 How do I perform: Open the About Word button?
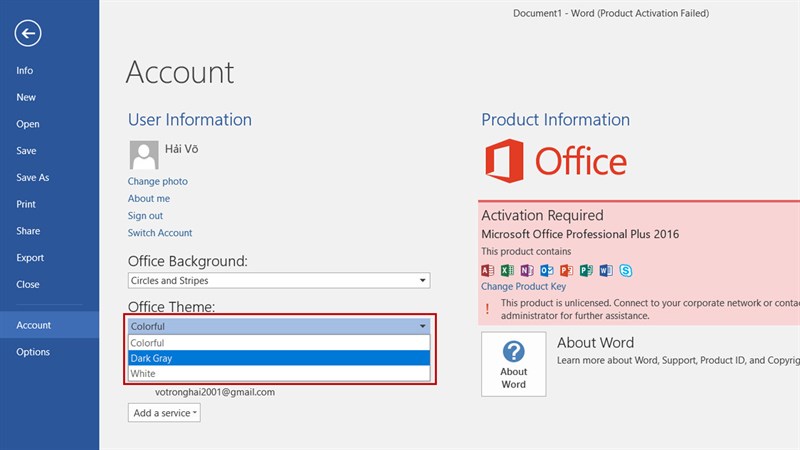point(513,364)
